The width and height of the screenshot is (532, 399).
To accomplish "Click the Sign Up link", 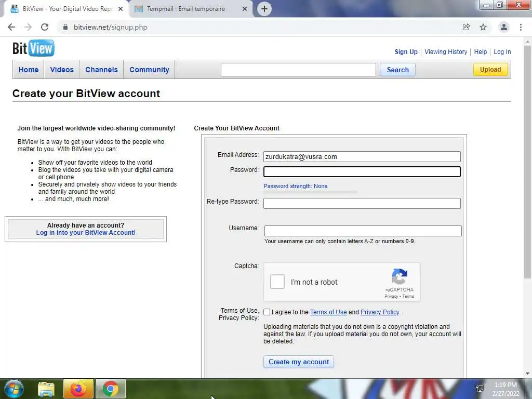I will click(x=406, y=52).
